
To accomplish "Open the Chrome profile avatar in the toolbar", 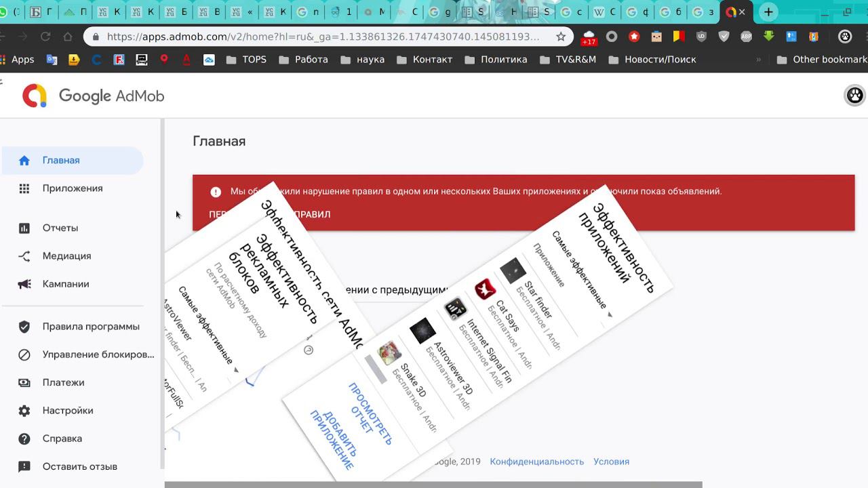I will click(845, 37).
